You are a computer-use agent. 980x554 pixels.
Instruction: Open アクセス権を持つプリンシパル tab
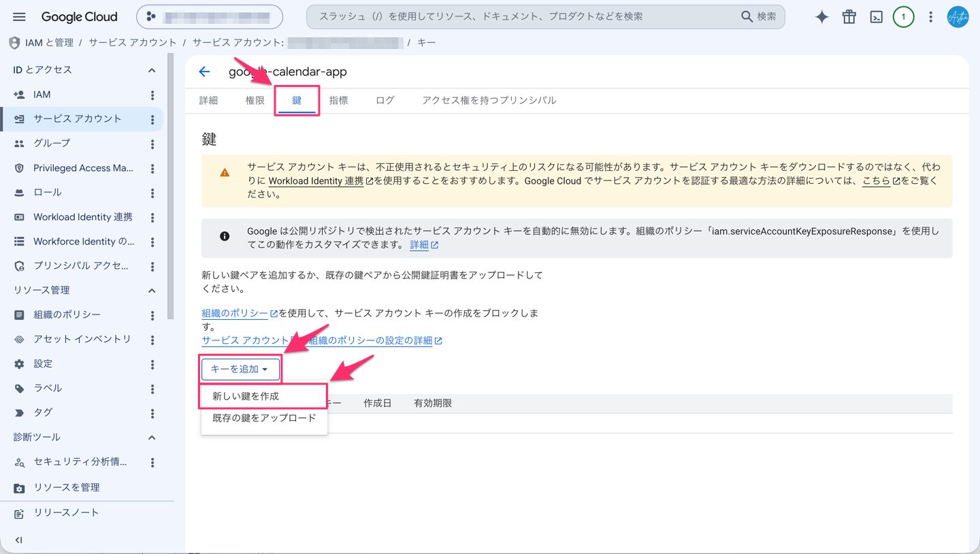tap(489, 100)
